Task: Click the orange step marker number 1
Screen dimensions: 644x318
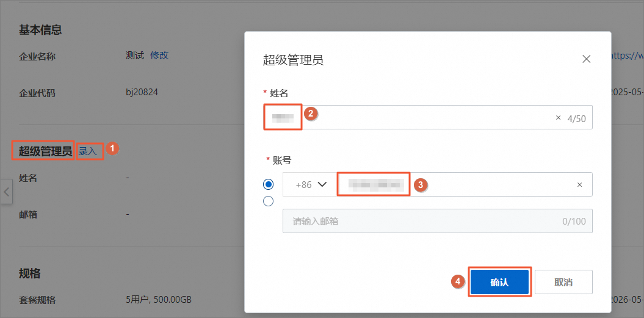Action: pos(112,149)
